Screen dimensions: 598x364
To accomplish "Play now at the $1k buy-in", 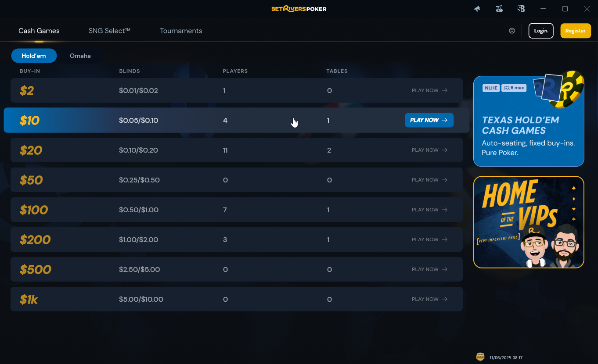I will [429, 299].
